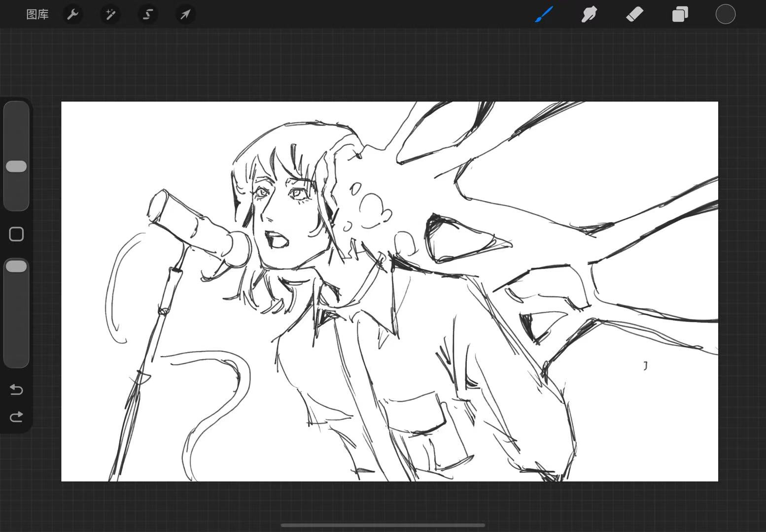Select the Smudge tool

(x=589, y=15)
